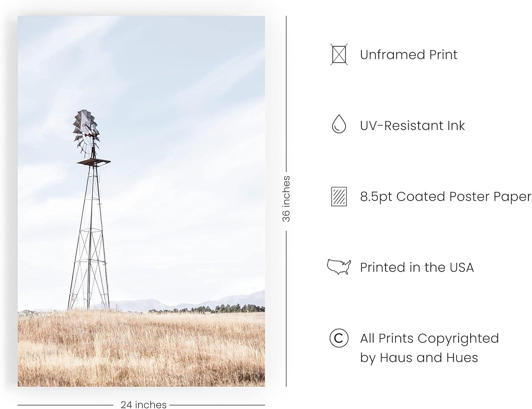
Task: Click "8.5pt Coated Poster Paper" text
Action: click(x=445, y=196)
